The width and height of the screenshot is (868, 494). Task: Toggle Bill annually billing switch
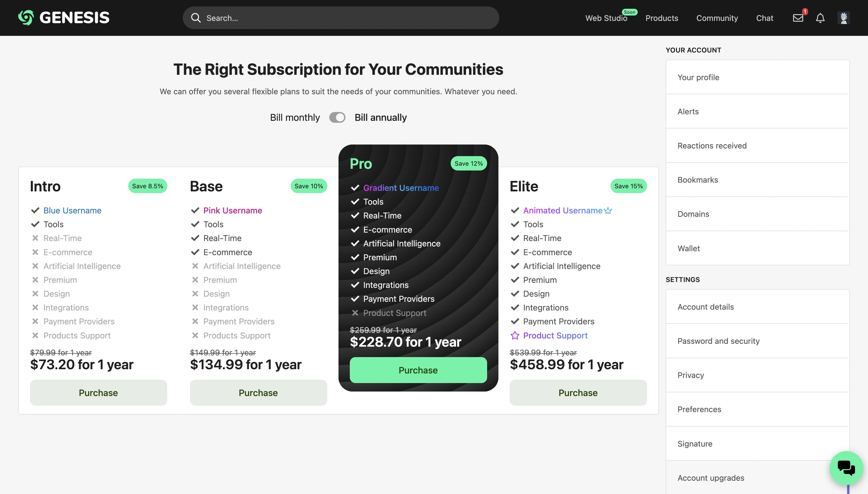337,117
